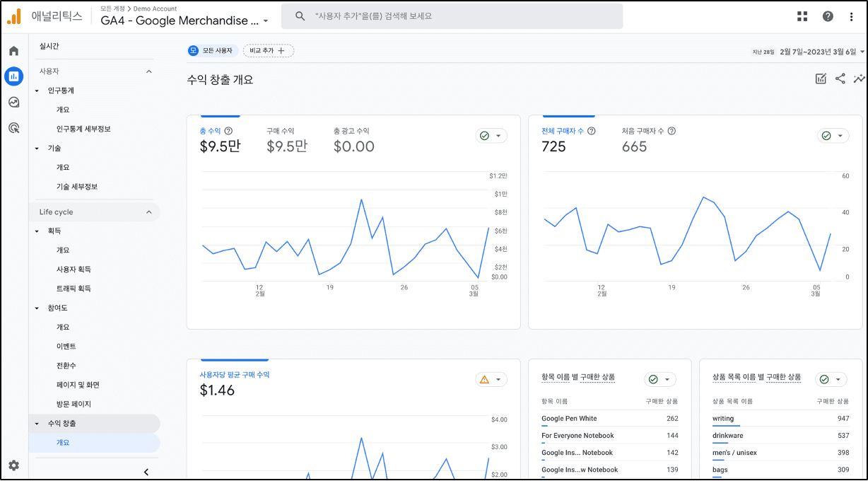Open the three-dot more options menu
This screenshot has height=481, width=868.
852,16
